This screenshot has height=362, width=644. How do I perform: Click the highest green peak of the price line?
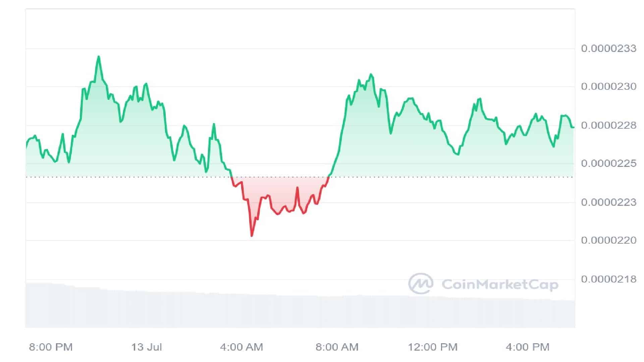pos(99,57)
